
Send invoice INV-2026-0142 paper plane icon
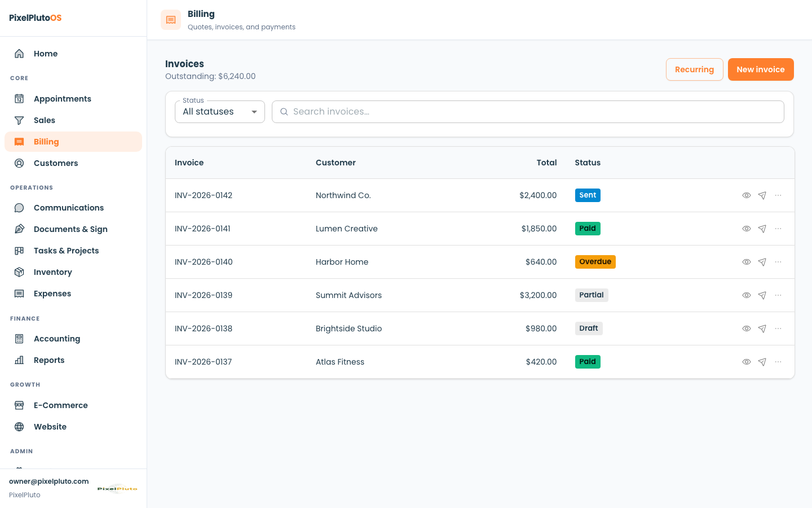click(762, 195)
